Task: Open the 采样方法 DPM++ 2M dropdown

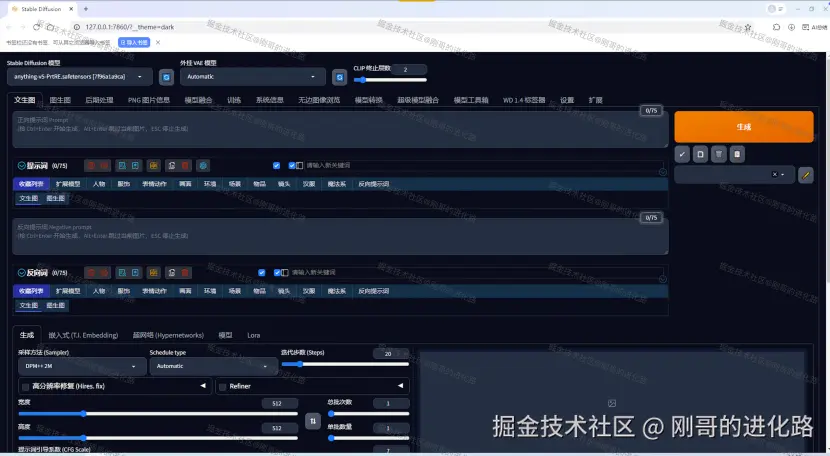Action: point(82,366)
